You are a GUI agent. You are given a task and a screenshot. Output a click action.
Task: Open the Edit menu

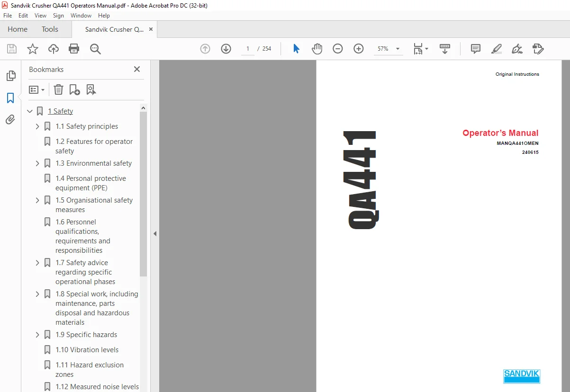click(x=23, y=16)
